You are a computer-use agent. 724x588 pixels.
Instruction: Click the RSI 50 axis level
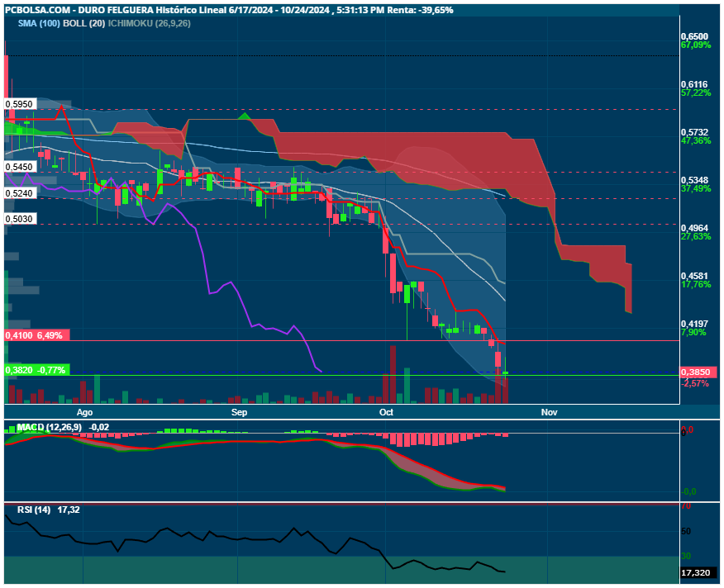[686, 532]
